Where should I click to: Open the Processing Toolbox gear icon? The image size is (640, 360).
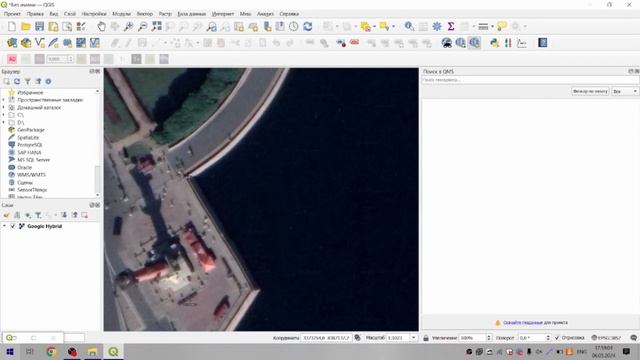(437, 27)
